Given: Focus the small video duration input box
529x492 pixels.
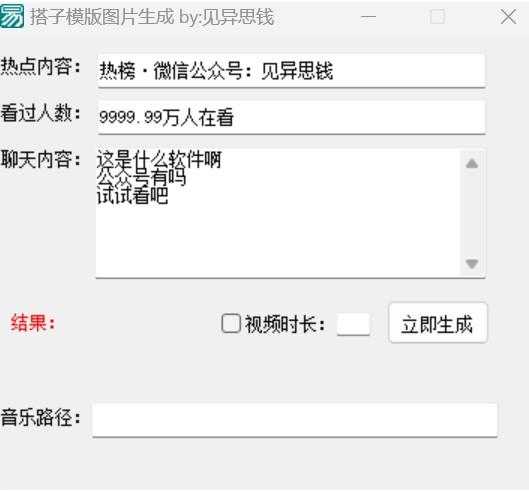Looking at the screenshot, I should [x=353, y=324].
